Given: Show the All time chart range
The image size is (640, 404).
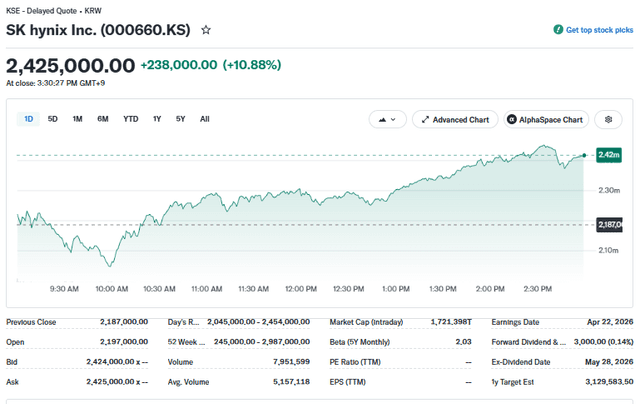Looking at the screenshot, I should (x=204, y=119).
